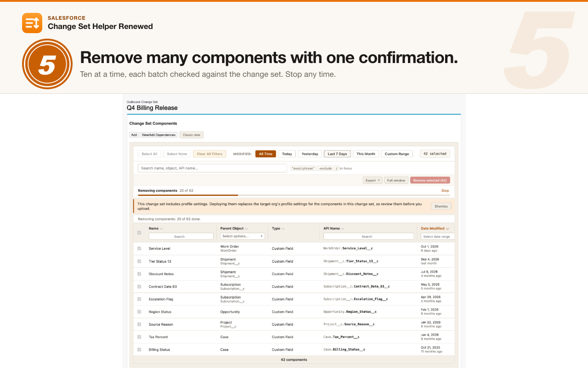Select the Billing Status component name
Image resolution: width=588 pixels, height=368 pixels.
(x=159, y=350)
